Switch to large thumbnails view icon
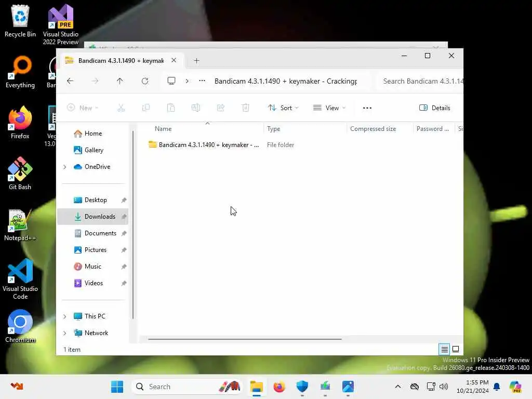The width and height of the screenshot is (532, 399). tap(456, 349)
